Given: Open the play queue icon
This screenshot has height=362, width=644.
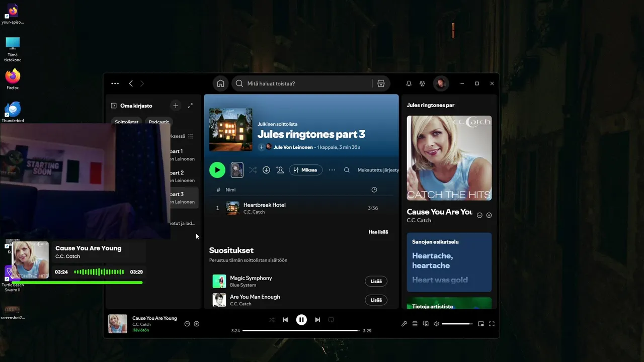Looking at the screenshot, I should click(415, 324).
